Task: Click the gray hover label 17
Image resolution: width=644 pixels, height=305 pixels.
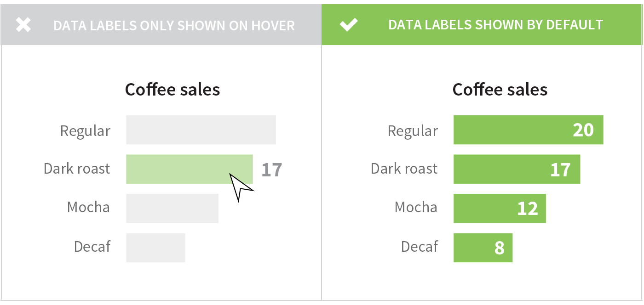Action: pos(271,169)
